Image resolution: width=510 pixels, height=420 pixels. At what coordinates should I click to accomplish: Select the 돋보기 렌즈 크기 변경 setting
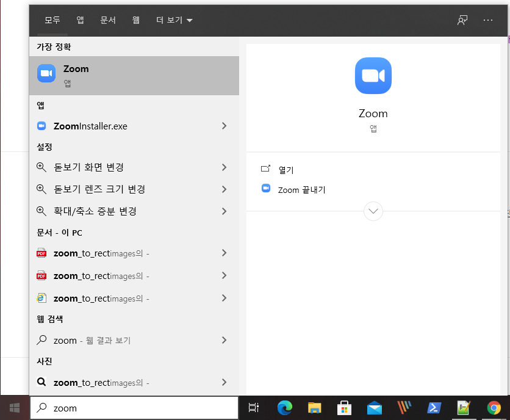(134, 189)
